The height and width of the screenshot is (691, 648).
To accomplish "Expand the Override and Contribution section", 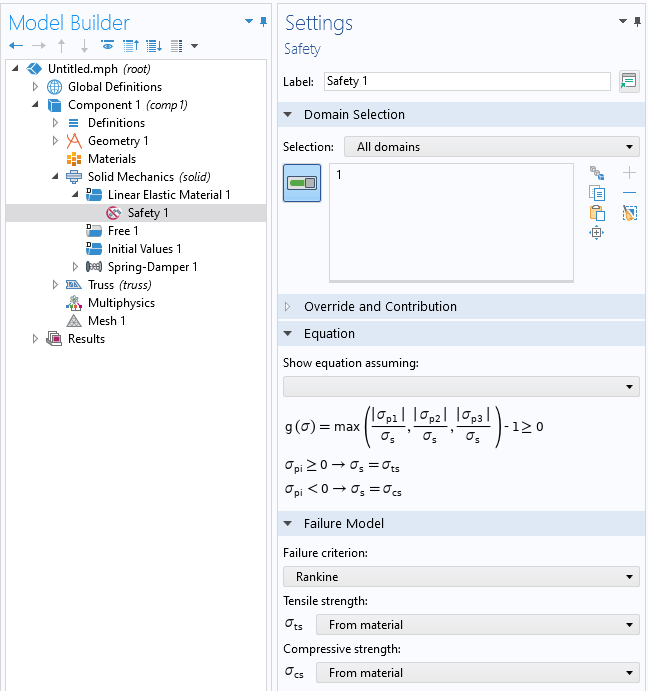I will (380, 306).
